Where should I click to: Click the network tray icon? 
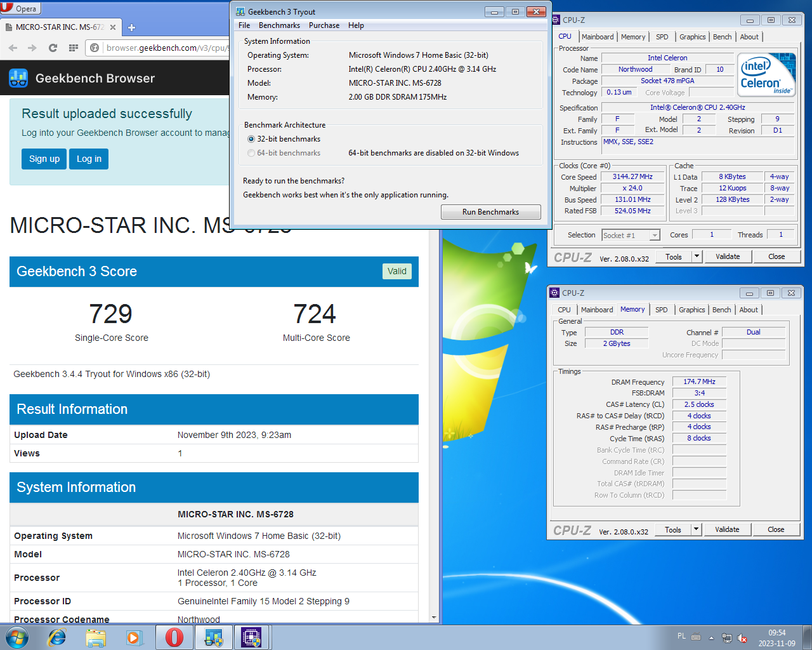click(x=727, y=638)
